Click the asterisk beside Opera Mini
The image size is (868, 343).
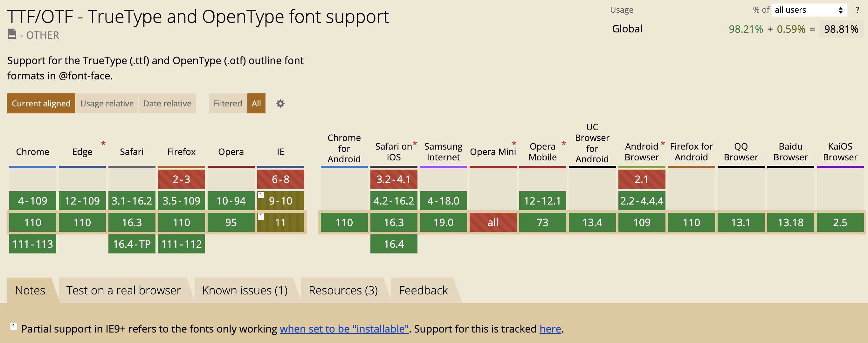pos(514,144)
